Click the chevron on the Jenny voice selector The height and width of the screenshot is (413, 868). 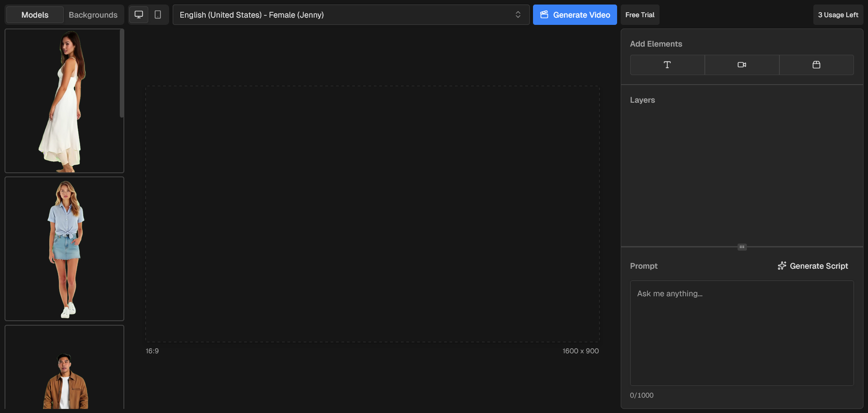[518, 14]
